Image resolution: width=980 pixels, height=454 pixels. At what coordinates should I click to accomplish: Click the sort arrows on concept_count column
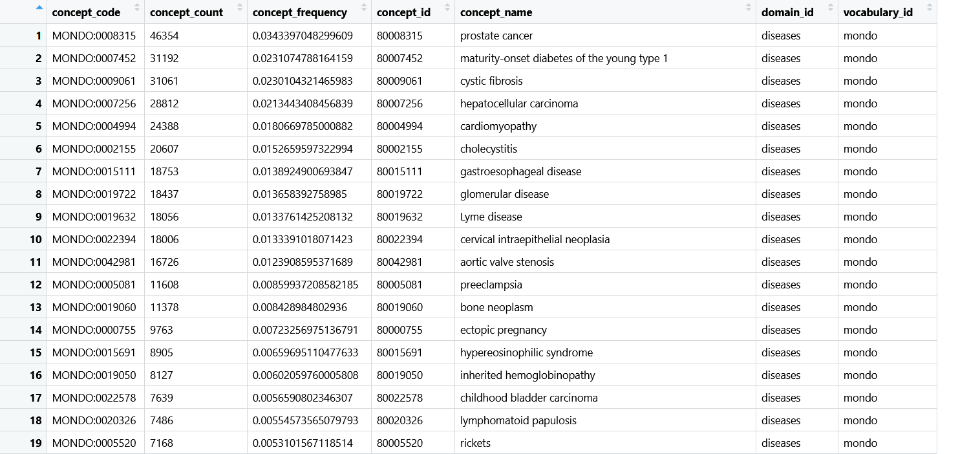(x=239, y=12)
